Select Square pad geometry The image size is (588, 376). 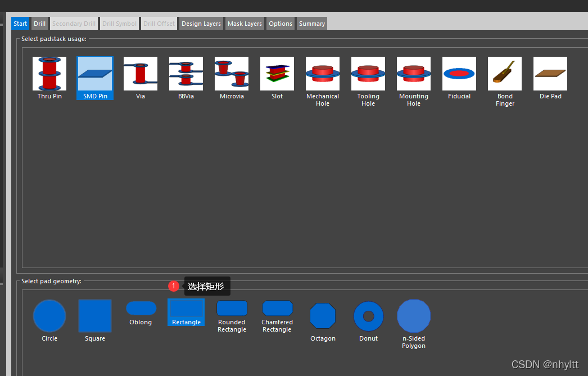95,316
